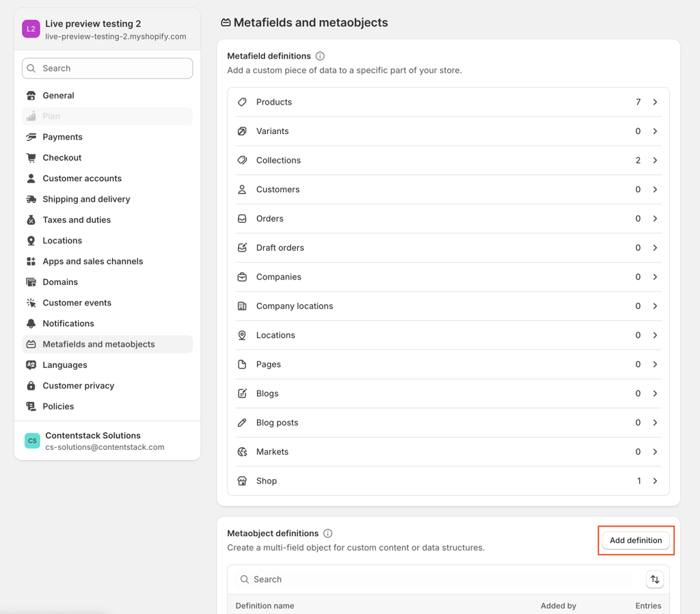
Task: Click the Products tag icon
Action: (242, 102)
